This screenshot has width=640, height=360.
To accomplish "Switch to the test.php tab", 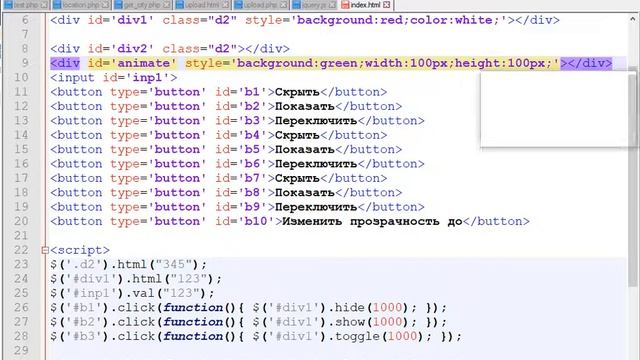I will click(25, 5).
